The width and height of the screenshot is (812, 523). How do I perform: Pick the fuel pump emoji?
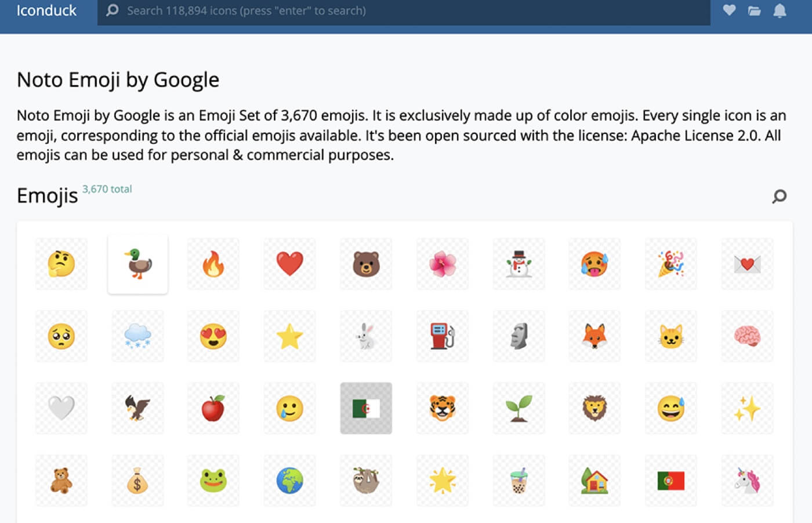[x=443, y=336]
